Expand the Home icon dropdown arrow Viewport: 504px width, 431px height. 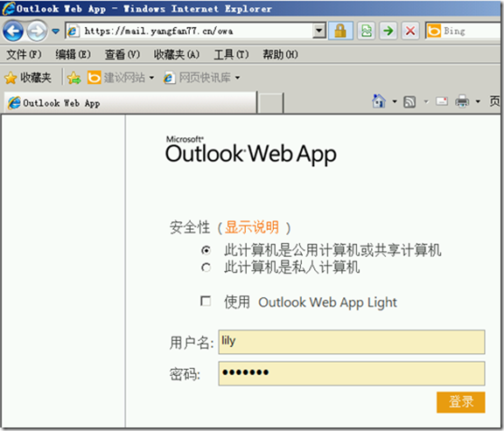pyautogui.click(x=395, y=101)
